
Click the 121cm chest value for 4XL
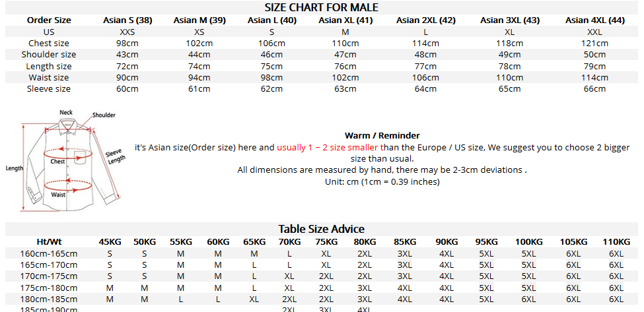594,43
